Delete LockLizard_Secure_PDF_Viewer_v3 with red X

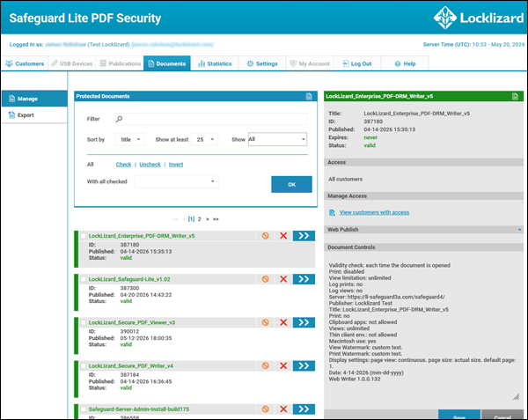tap(283, 322)
